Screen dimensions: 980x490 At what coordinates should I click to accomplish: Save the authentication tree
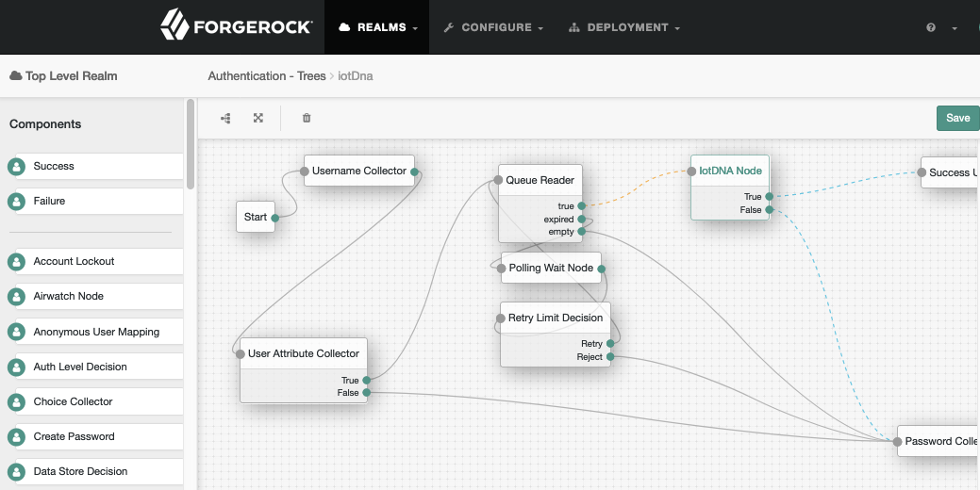click(x=957, y=118)
